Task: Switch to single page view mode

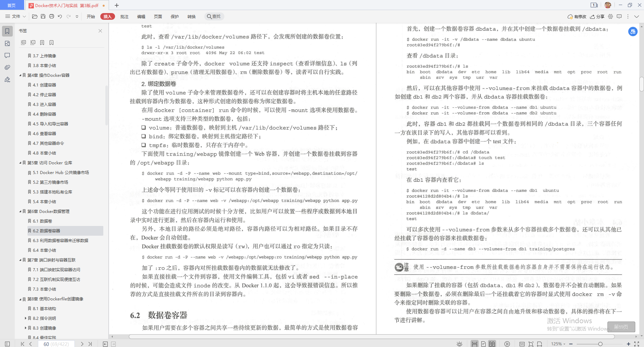Action: point(483,344)
